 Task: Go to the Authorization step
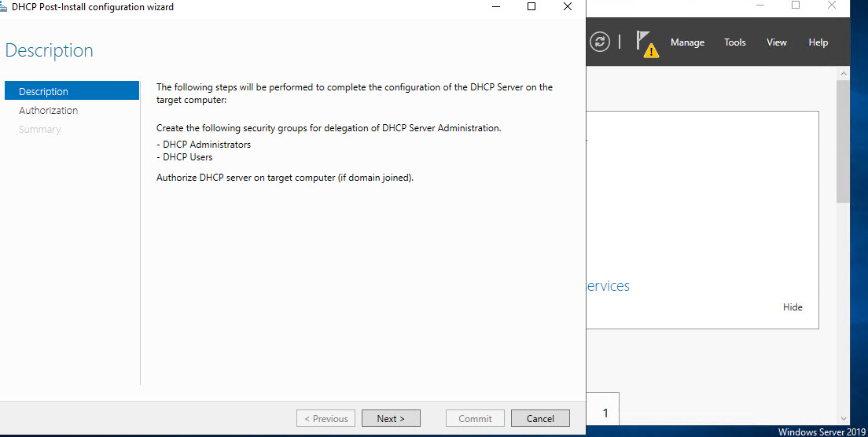(x=49, y=111)
